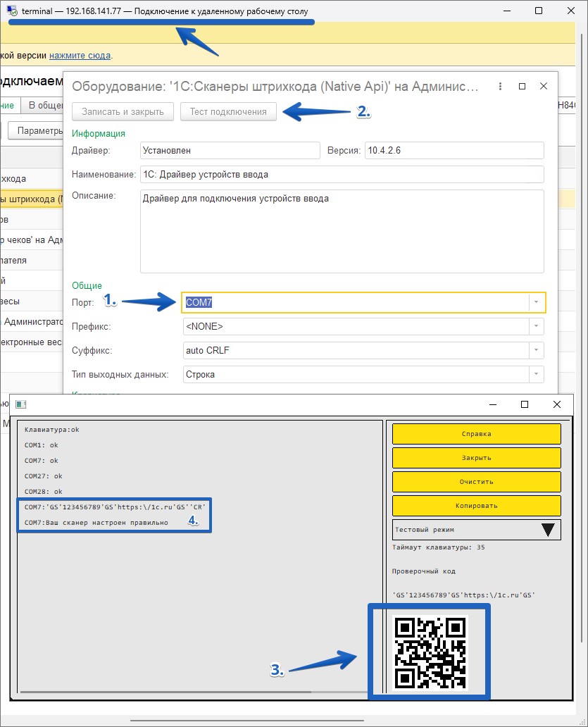Viewport: 588px width, 727px height.
Task: Expand the Порт COM7 dropdown
Action: (536, 302)
